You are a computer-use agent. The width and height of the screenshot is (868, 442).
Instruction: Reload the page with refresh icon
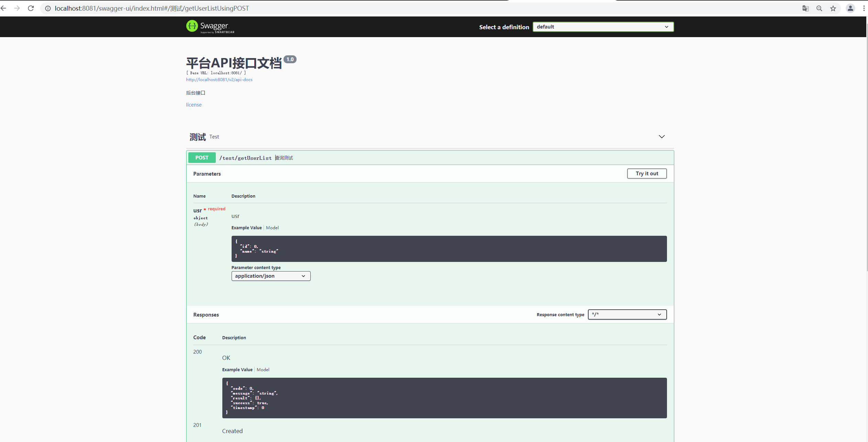coord(31,8)
